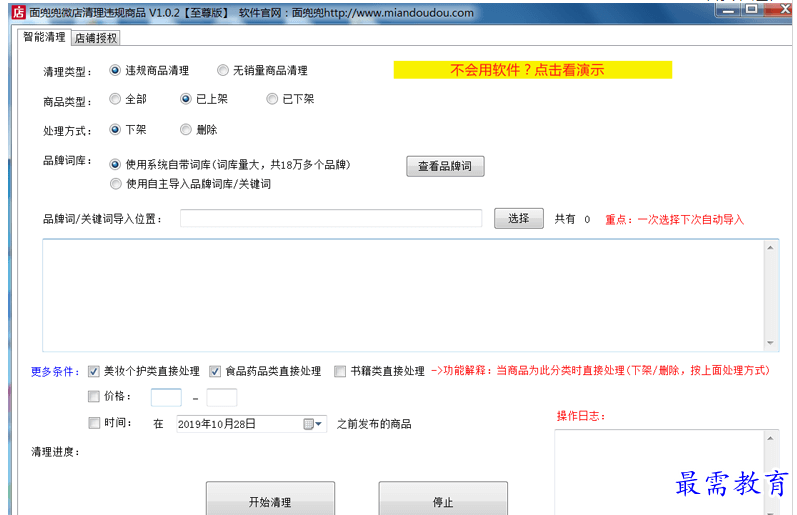Minimize the window from the title bar
The width and height of the screenshot is (797, 515).
(x=728, y=10)
